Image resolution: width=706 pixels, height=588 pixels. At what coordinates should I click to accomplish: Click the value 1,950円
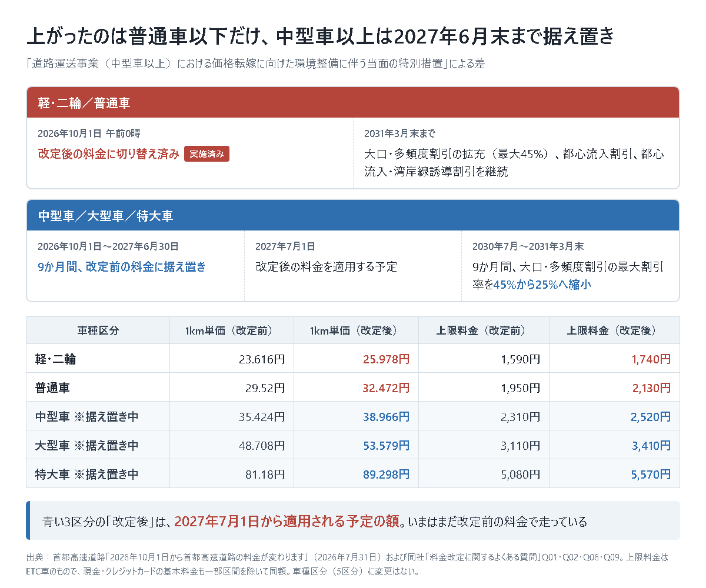[521, 387]
